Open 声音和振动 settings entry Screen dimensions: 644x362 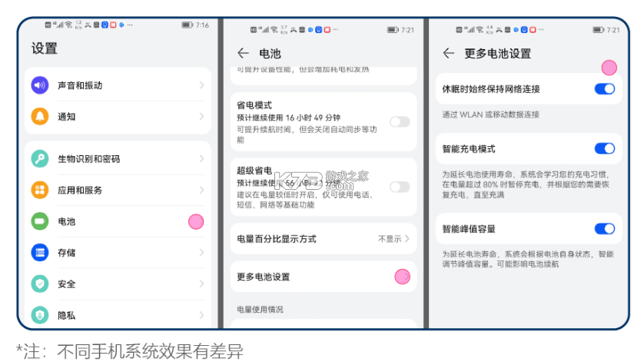[x=118, y=85]
